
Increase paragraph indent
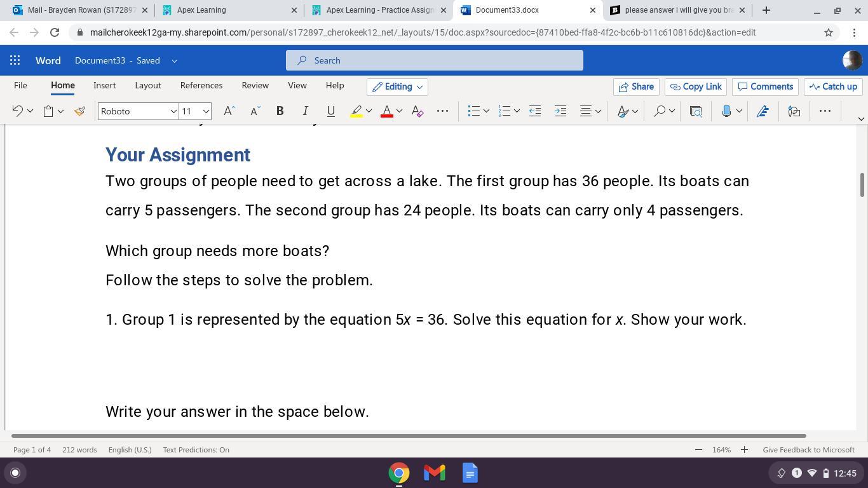tap(560, 111)
